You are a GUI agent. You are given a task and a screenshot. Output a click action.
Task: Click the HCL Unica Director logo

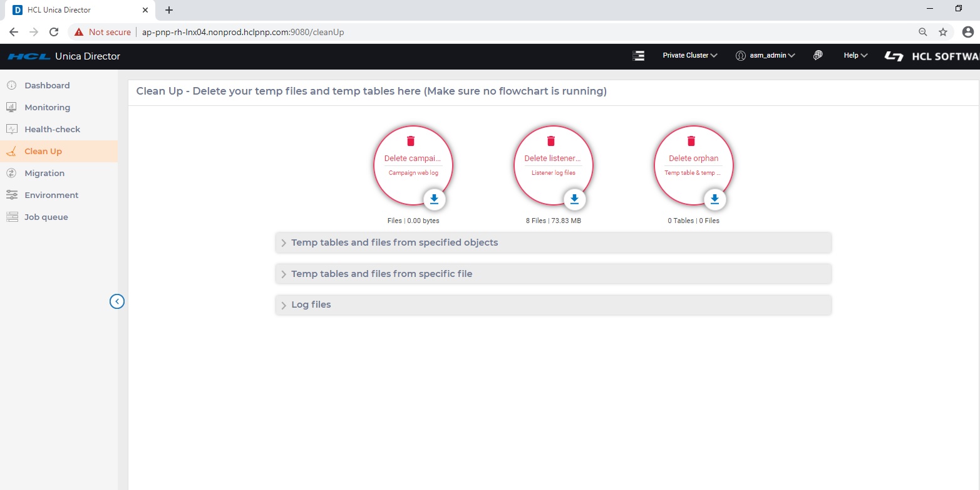(64, 56)
